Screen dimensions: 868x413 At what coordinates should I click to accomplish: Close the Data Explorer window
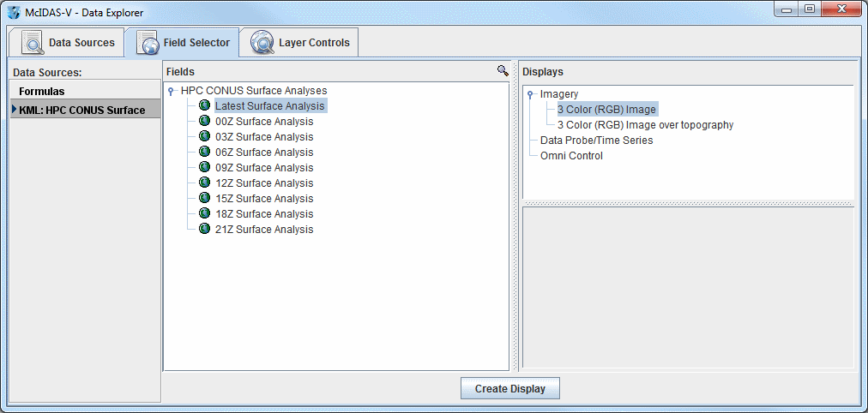click(x=841, y=9)
